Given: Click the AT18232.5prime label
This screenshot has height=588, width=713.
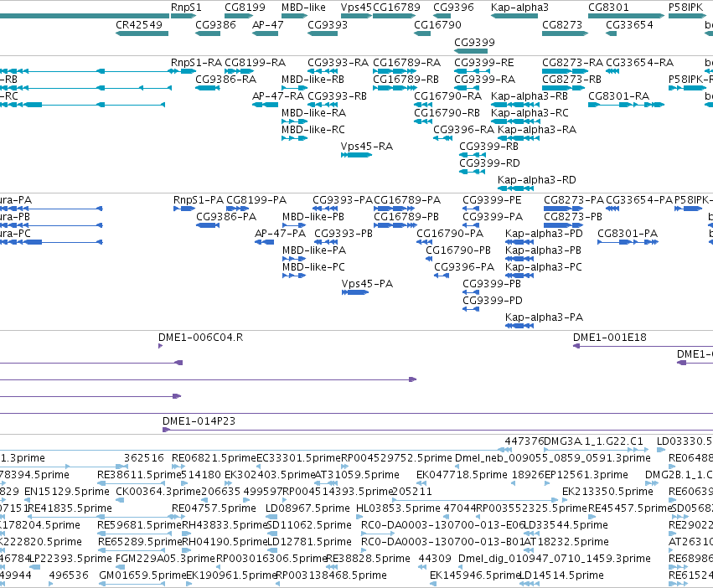Looking at the screenshot, I should 566,542.
